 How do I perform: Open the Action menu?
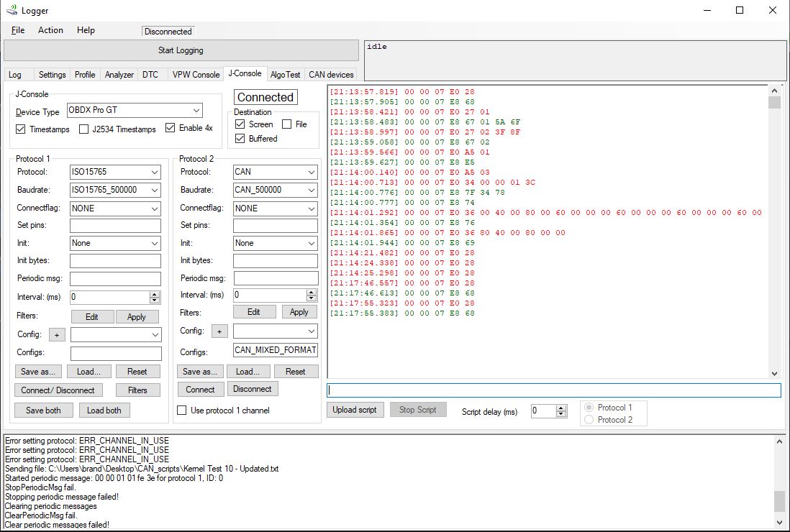[x=50, y=30]
